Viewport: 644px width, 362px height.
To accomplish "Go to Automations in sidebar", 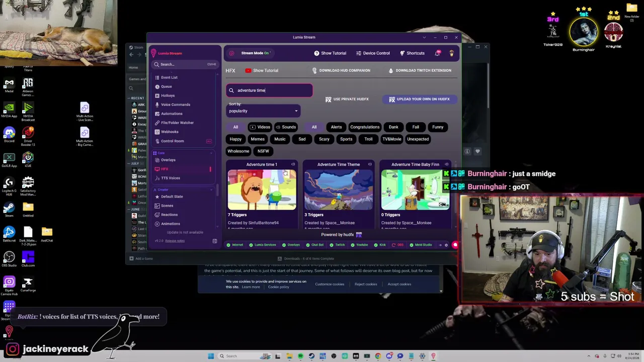I will 172,114.
